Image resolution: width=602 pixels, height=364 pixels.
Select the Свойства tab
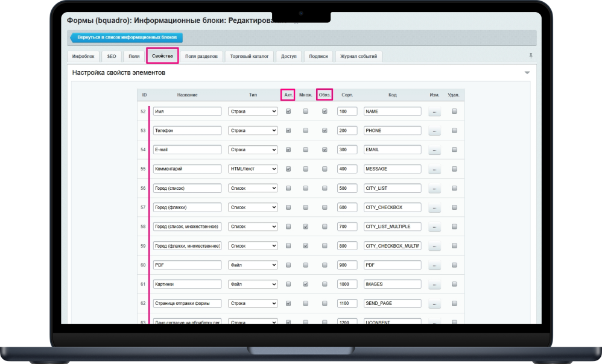click(x=162, y=56)
